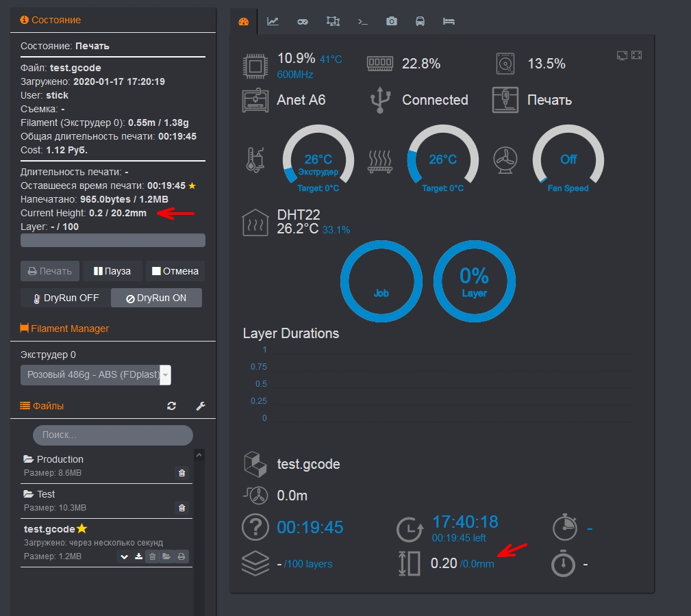Viewport: 691px width, 616px height.
Task: Click the download icon for test.gcode
Action: click(x=138, y=556)
